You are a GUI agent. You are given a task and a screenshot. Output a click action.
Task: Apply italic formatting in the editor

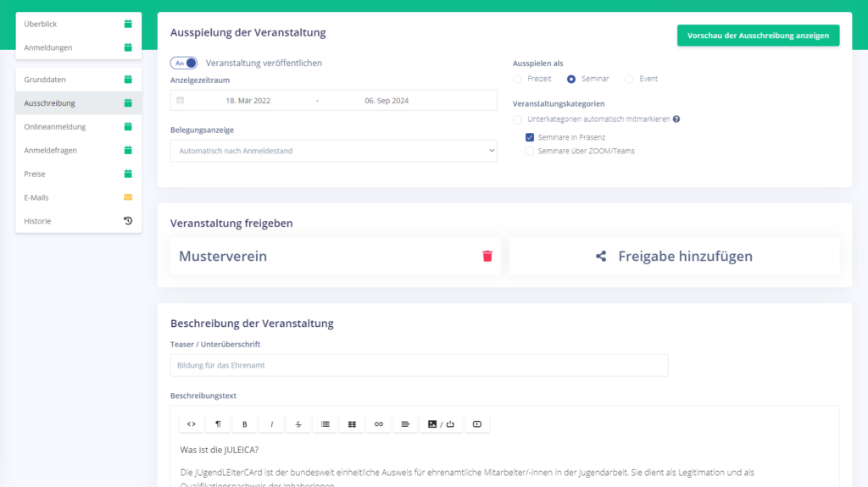(x=271, y=424)
